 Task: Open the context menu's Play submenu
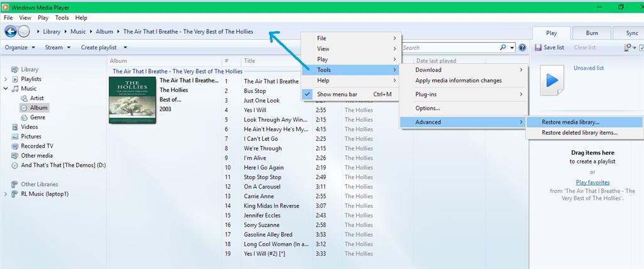(x=351, y=60)
